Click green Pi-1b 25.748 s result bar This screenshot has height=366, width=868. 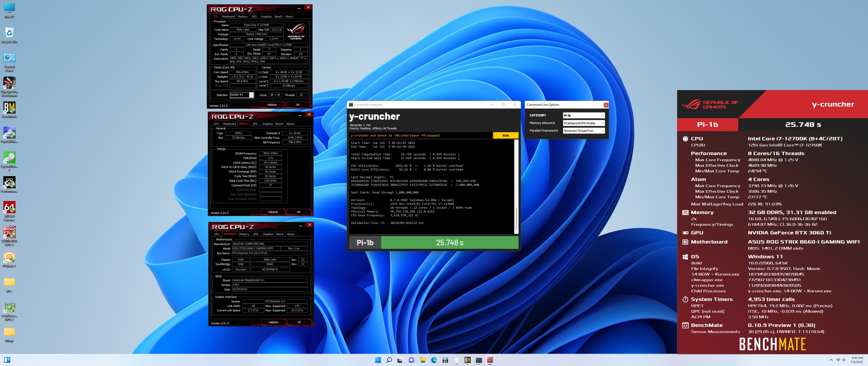point(449,242)
